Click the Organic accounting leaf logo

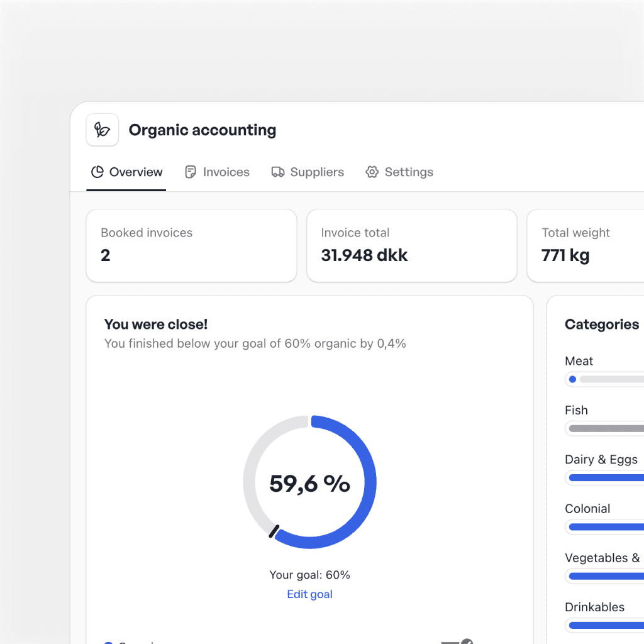(103, 130)
